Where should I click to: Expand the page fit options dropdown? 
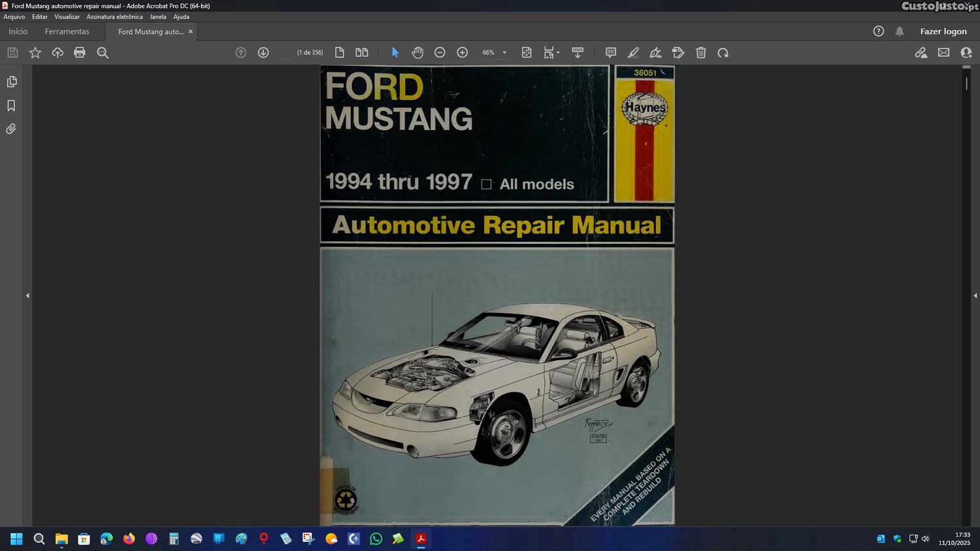pos(557,53)
